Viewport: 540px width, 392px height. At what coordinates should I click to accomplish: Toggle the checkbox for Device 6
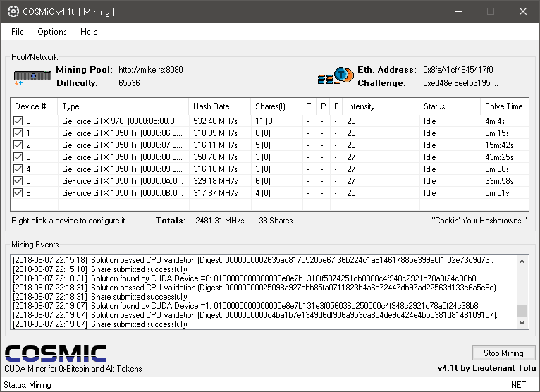tap(18, 193)
